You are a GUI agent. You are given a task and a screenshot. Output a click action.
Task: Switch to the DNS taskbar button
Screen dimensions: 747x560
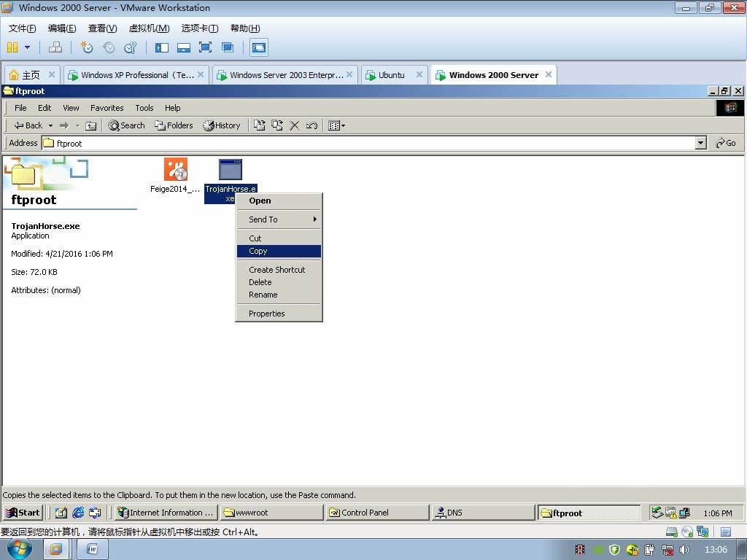[x=484, y=513]
